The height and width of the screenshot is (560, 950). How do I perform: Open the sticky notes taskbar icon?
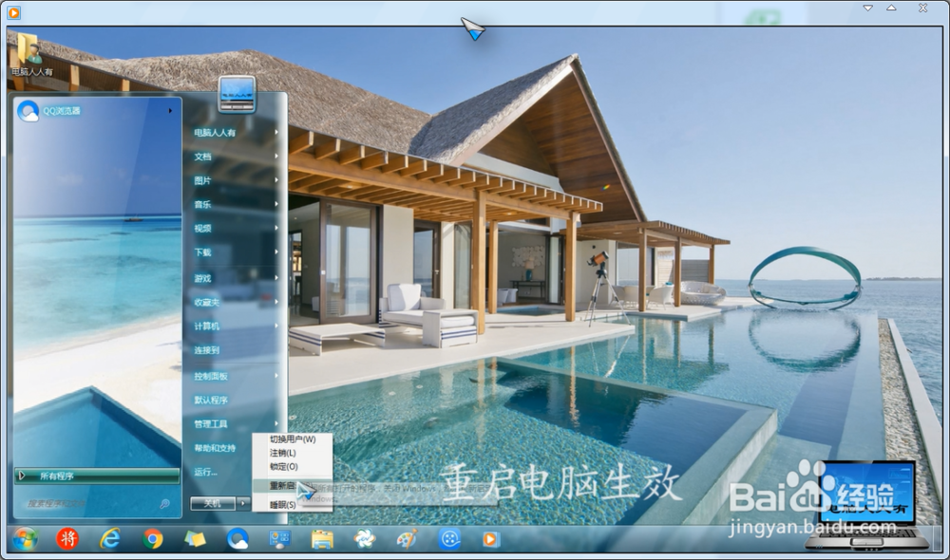point(195,539)
